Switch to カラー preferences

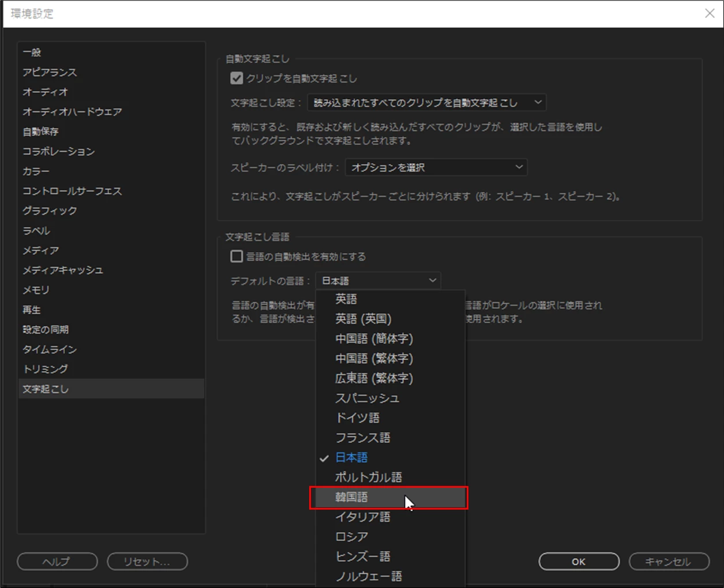pos(111,171)
